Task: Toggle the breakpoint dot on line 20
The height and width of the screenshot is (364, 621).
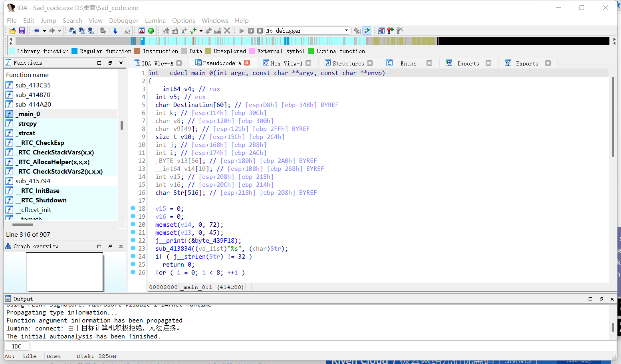Action: tap(133, 224)
